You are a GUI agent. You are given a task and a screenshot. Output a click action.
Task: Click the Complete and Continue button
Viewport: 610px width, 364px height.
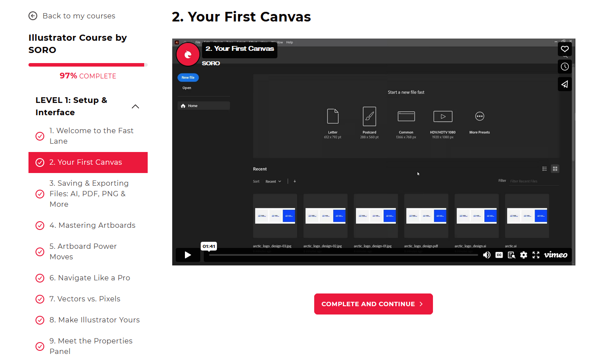373,304
